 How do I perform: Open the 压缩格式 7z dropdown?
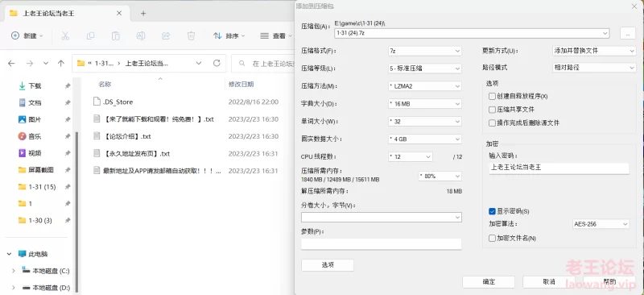coord(425,51)
